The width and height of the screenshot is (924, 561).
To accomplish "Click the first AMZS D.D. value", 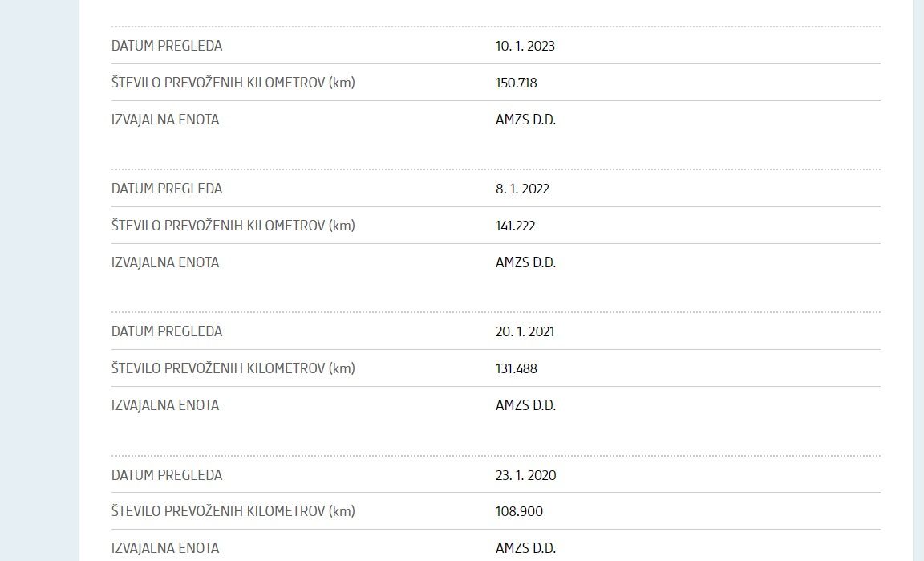I will (525, 119).
